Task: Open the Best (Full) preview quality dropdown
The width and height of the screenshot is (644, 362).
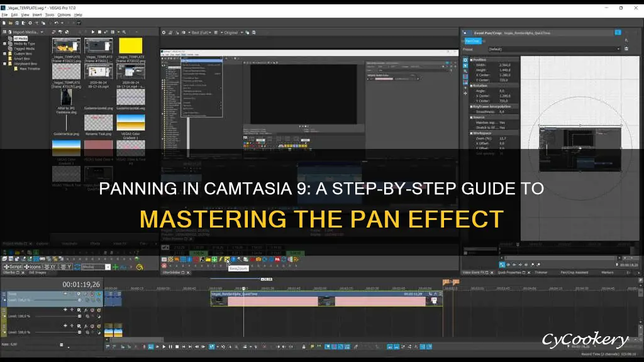Action: (202, 33)
